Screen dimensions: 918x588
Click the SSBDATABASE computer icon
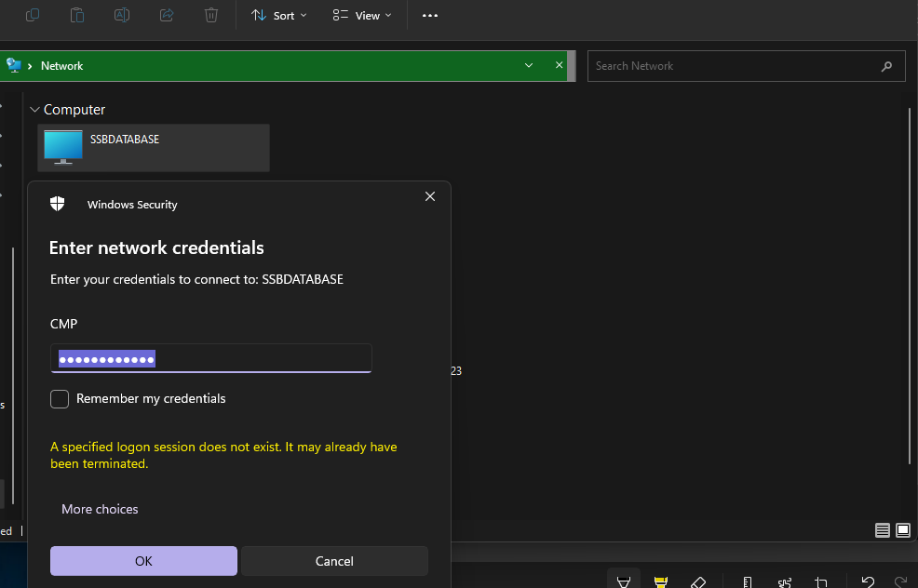63,147
